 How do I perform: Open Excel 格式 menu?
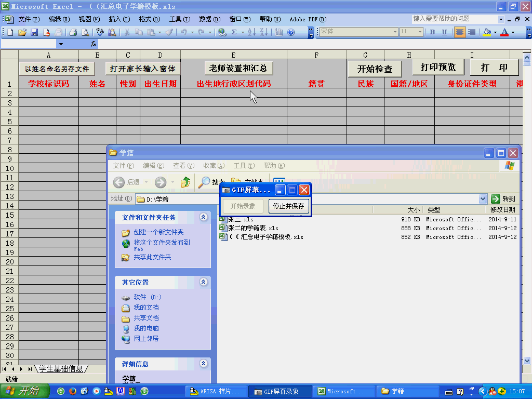click(150, 19)
